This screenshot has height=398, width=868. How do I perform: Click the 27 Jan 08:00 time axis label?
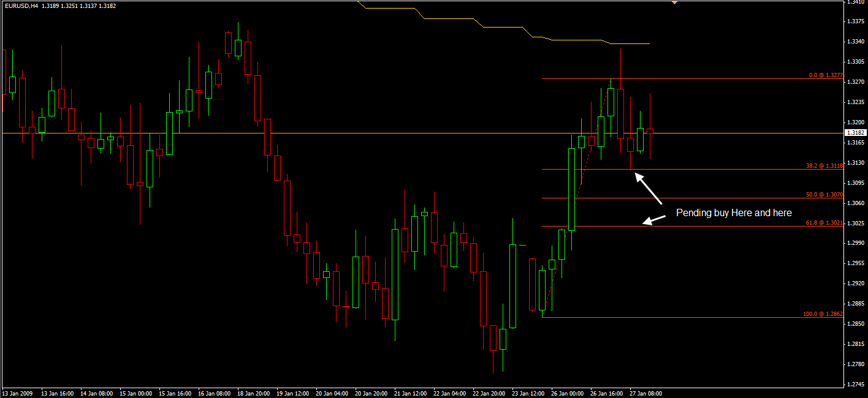pyautogui.click(x=645, y=394)
